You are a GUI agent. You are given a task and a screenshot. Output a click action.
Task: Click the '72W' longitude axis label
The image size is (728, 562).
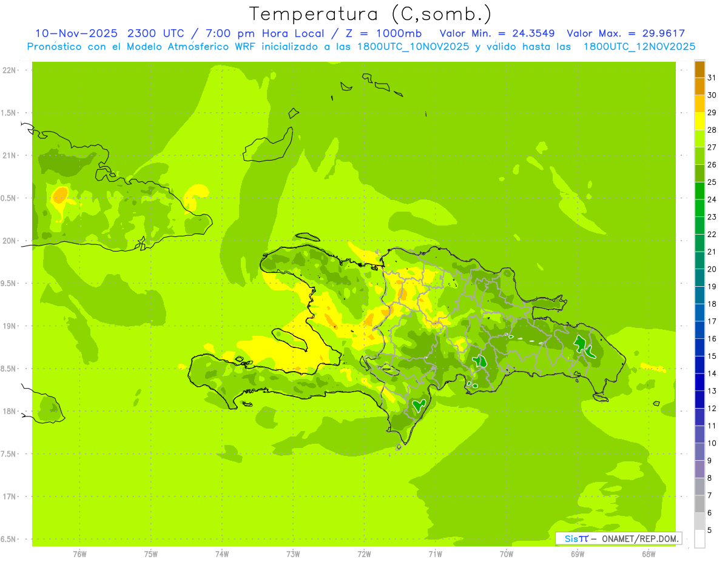[x=364, y=554]
